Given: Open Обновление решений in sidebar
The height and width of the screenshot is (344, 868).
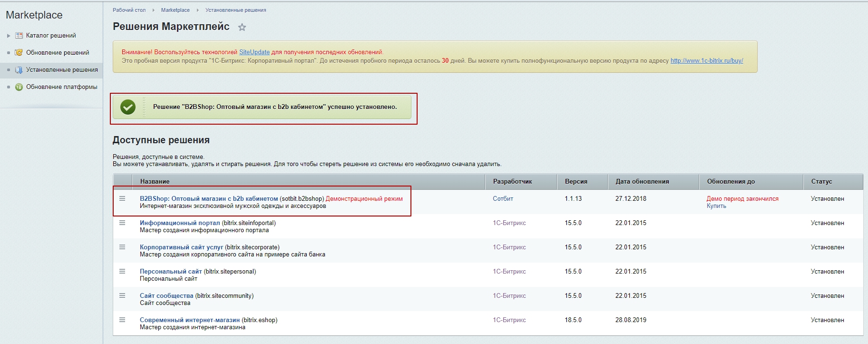Looking at the screenshot, I should point(58,53).
